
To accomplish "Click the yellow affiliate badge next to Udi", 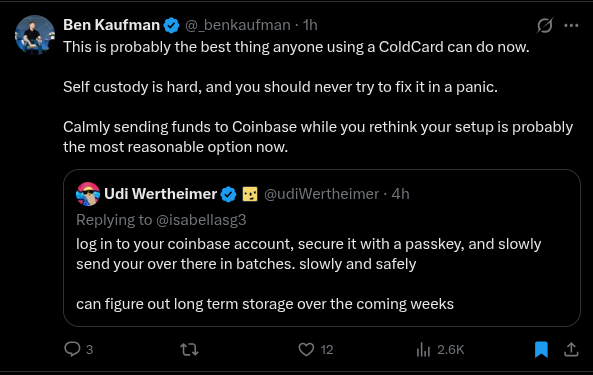I will (250, 194).
